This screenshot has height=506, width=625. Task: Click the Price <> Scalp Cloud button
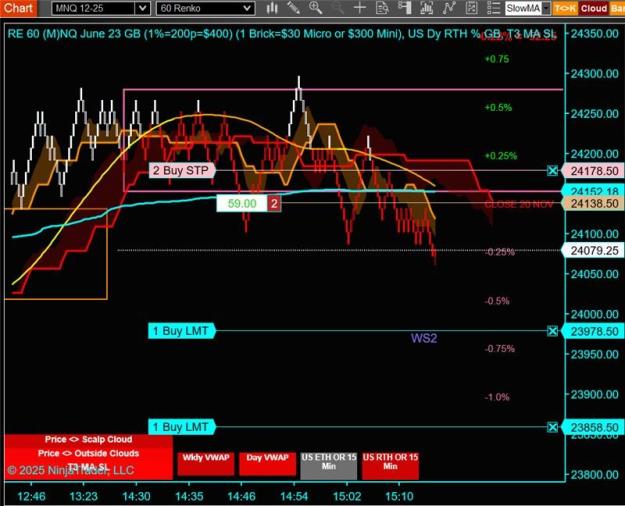pyautogui.click(x=88, y=440)
